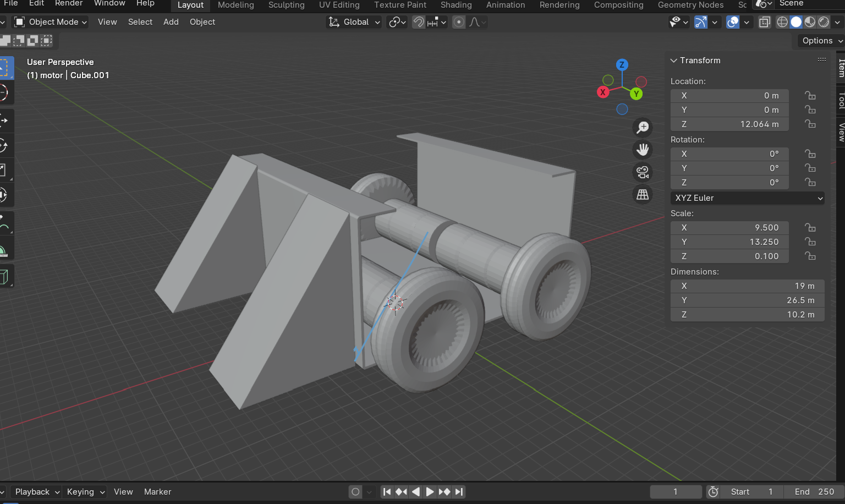Select the Rotate tool in the toolbar
Image resolution: width=845 pixels, height=504 pixels.
pyautogui.click(x=4, y=146)
